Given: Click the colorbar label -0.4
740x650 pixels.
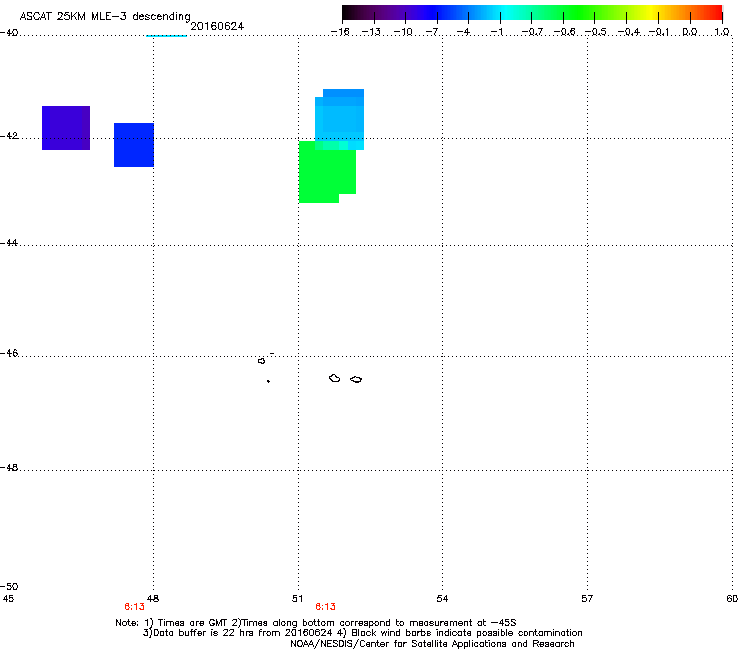Looking at the screenshot, I should point(629,32).
